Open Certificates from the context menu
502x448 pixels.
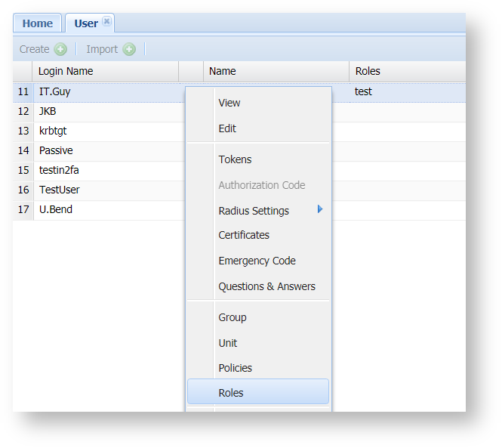(244, 235)
